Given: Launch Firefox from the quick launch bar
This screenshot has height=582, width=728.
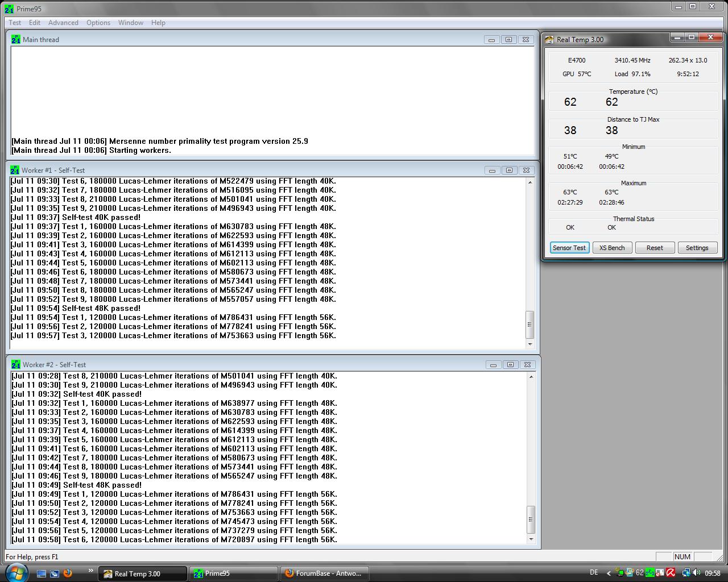Looking at the screenshot, I should pos(68,573).
